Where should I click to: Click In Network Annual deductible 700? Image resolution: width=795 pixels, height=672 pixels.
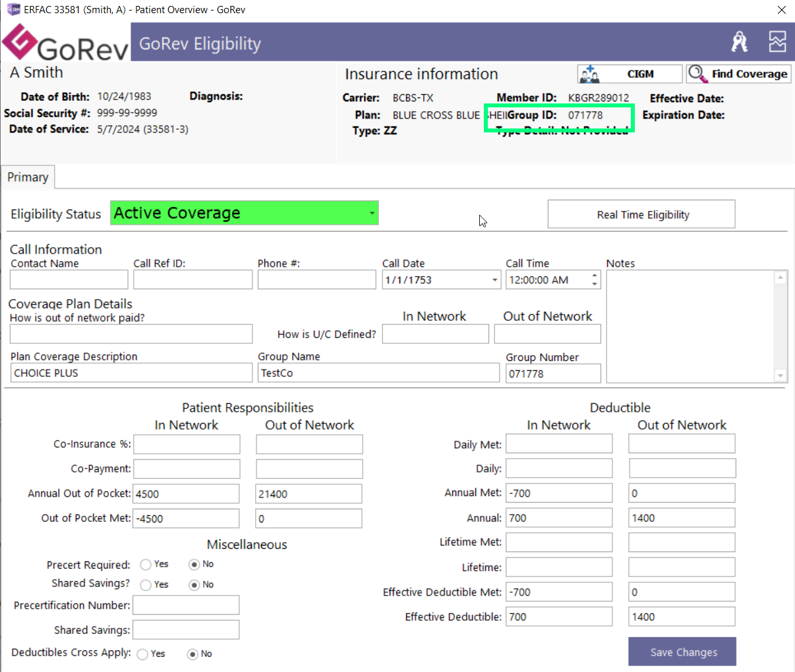559,518
